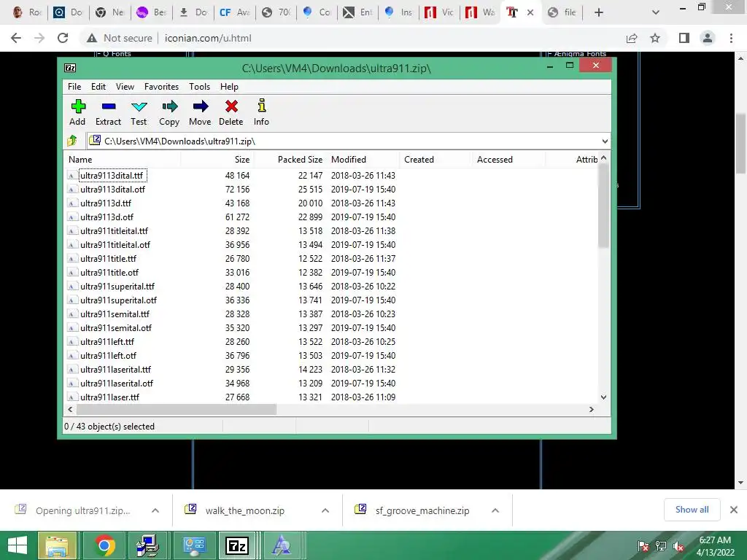Open options arrow for ultra911.zip download
This screenshot has height=560, width=747.
point(155,510)
